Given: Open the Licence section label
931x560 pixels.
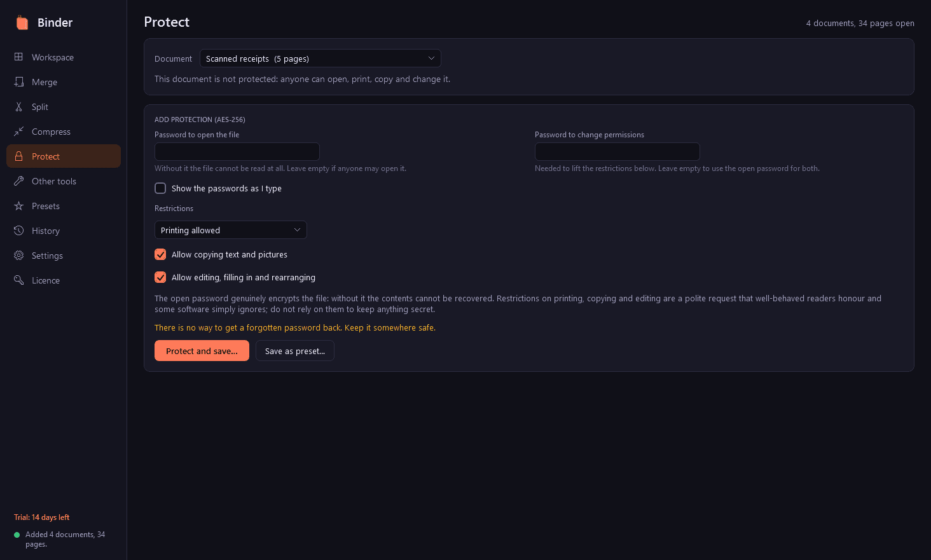Looking at the screenshot, I should [x=46, y=280].
